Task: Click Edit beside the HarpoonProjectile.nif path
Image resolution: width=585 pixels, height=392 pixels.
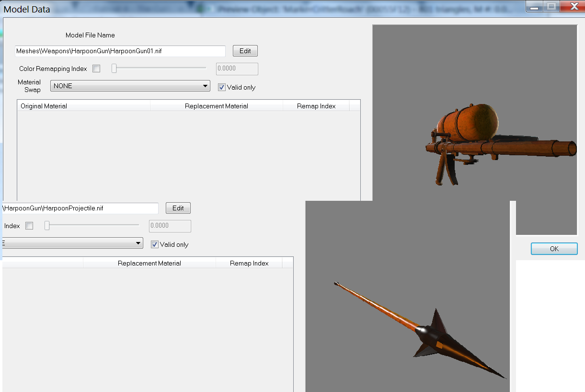Action: point(178,208)
